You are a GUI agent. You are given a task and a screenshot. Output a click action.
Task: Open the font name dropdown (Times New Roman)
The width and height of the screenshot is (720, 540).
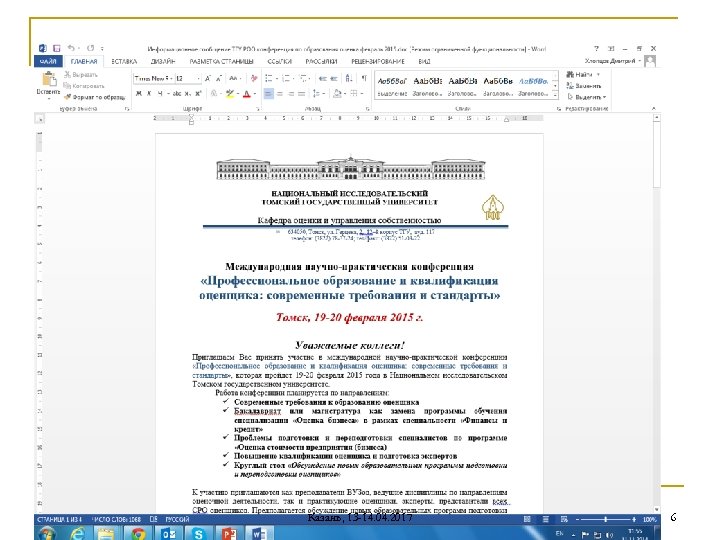(171, 79)
